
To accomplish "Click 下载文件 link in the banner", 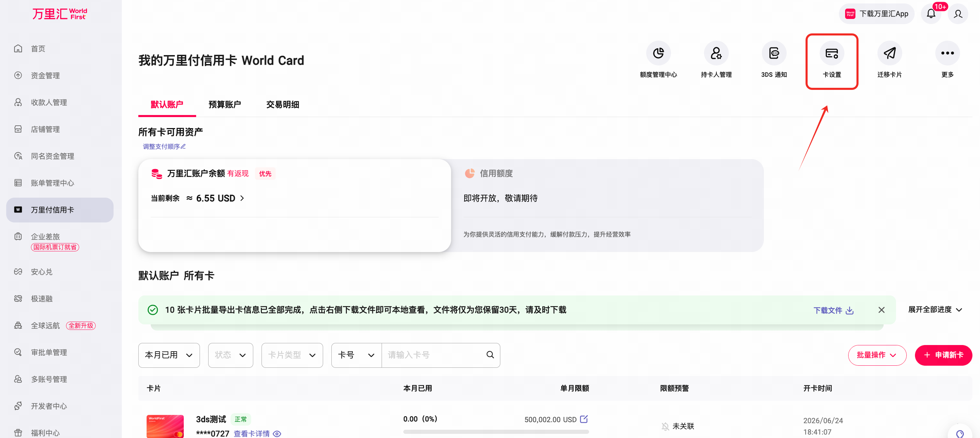I will click(x=828, y=310).
